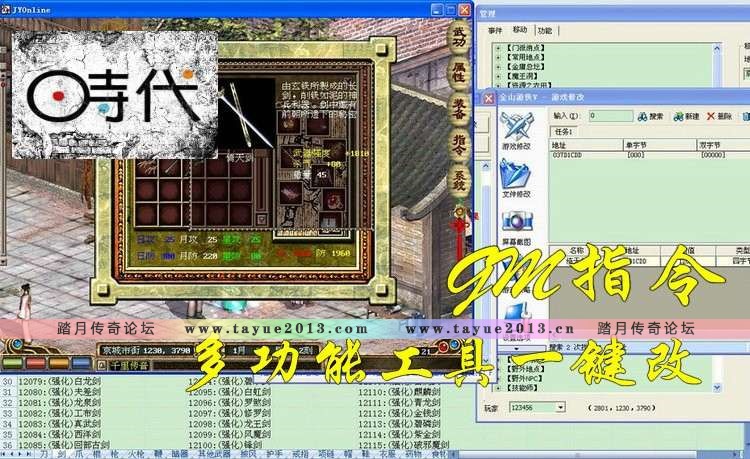This screenshot has width=750, height=459.
Task: Click the red bar button on game HUD
Action: pos(36,363)
